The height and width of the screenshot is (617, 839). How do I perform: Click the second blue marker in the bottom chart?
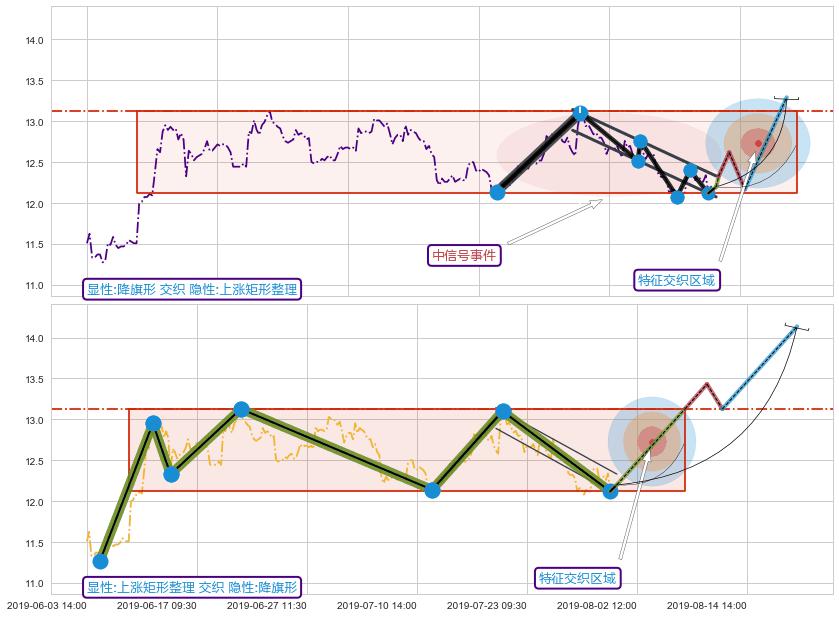153,424
